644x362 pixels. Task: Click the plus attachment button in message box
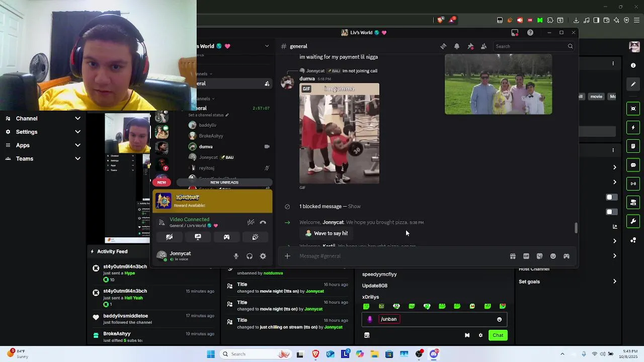[287, 256]
